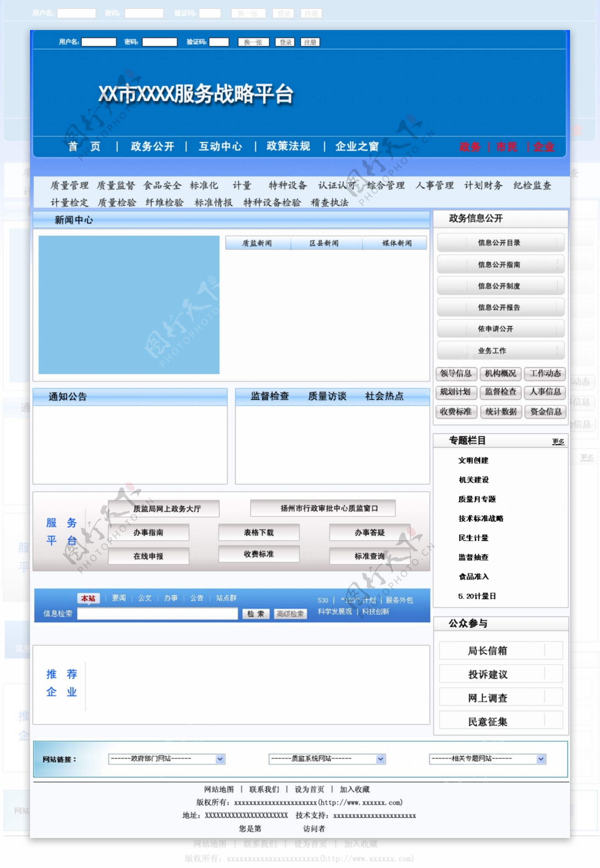Viewport: 600px width, 868px height.
Task: Click the 信息检索 search input
Action: (x=157, y=614)
